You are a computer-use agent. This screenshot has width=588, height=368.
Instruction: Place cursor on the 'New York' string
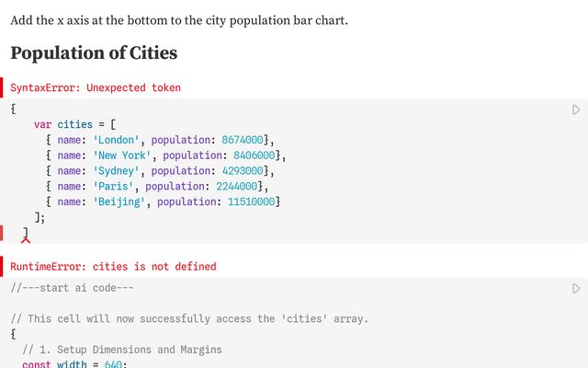coord(121,155)
